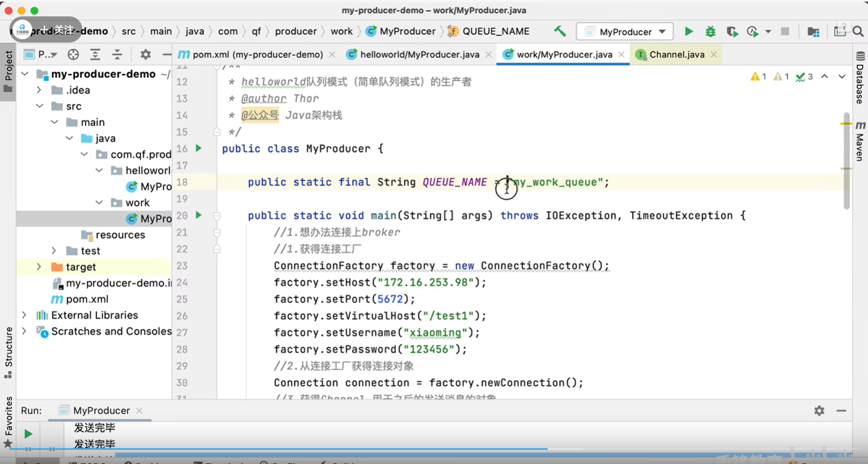Close the MyProducer Run panel tab
This screenshot has height=464, width=868.
point(140,411)
